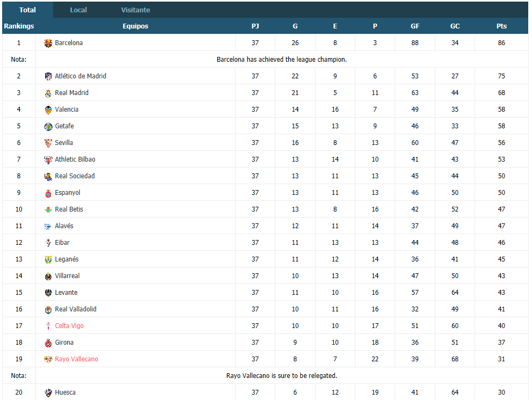Click the Girona crest icon
Screen dimensions: 532x400
click(48, 343)
